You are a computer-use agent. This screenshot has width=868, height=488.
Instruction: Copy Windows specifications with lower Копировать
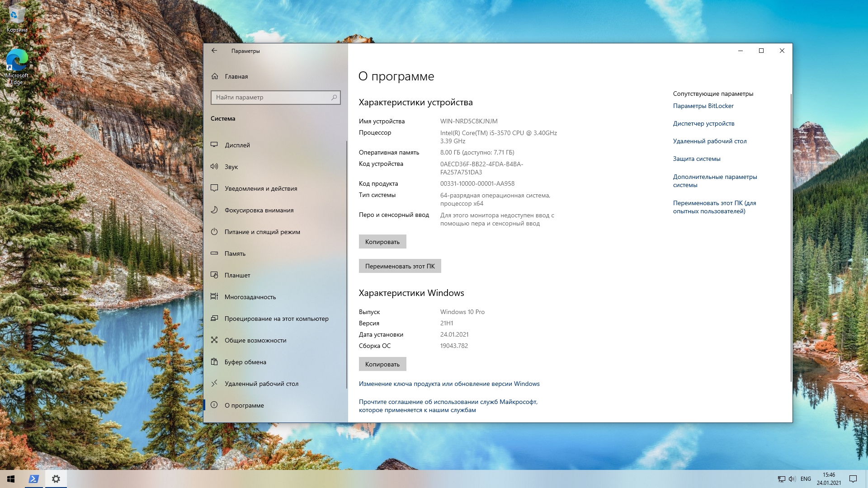coord(382,364)
